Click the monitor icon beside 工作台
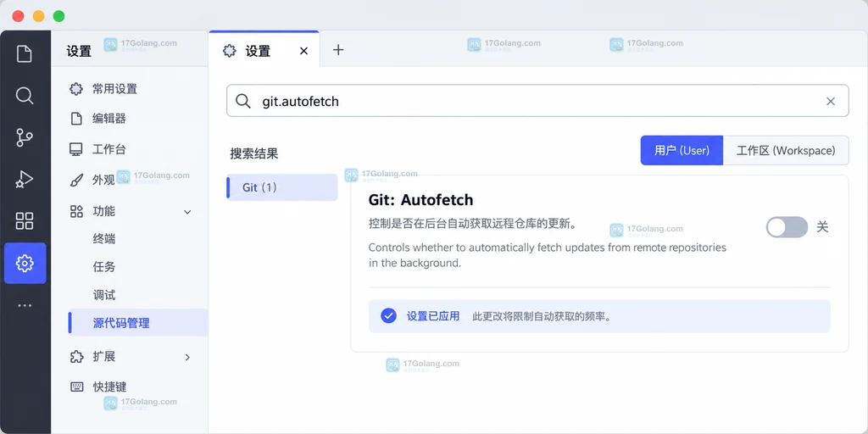This screenshot has width=868, height=434. (x=76, y=149)
